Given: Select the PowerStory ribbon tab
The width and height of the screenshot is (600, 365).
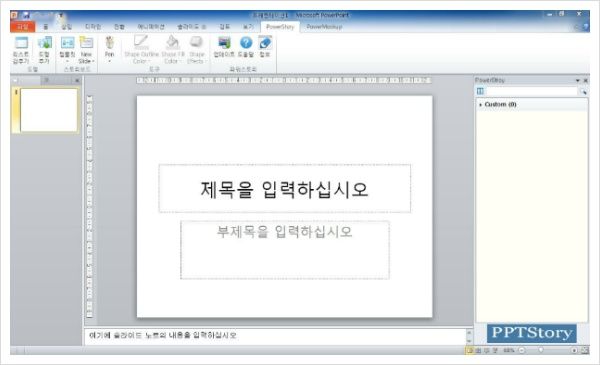Looking at the screenshot, I should [280, 27].
